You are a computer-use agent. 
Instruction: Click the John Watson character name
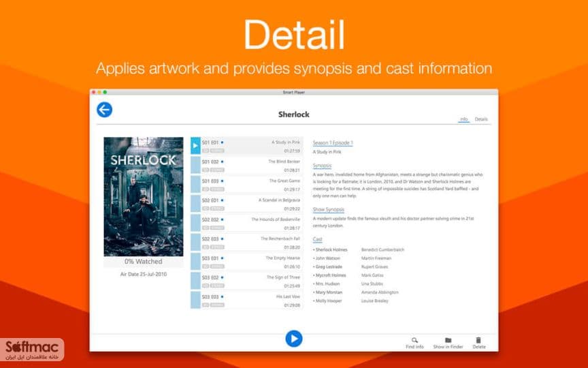(x=327, y=258)
